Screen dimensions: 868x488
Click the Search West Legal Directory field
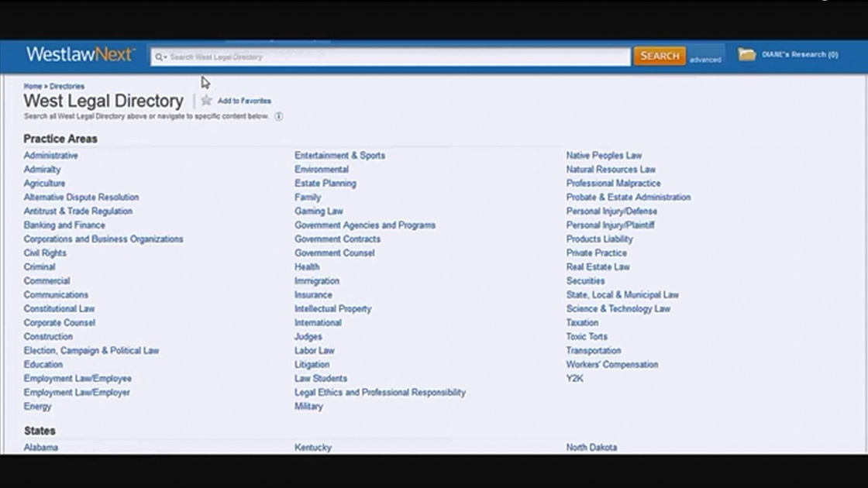[x=387, y=57]
